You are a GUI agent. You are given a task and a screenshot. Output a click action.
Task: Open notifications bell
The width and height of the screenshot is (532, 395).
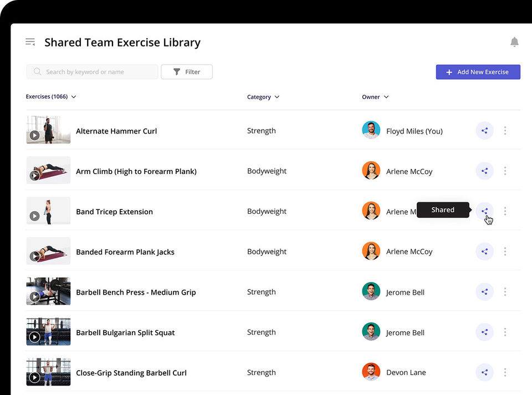(514, 42)
